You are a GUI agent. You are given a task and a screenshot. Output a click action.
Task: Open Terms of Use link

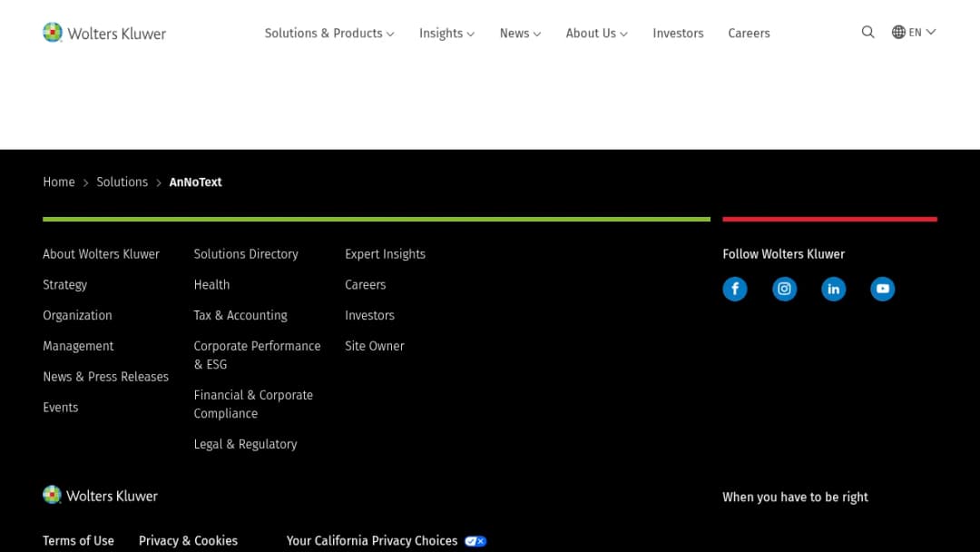[78, 541]
